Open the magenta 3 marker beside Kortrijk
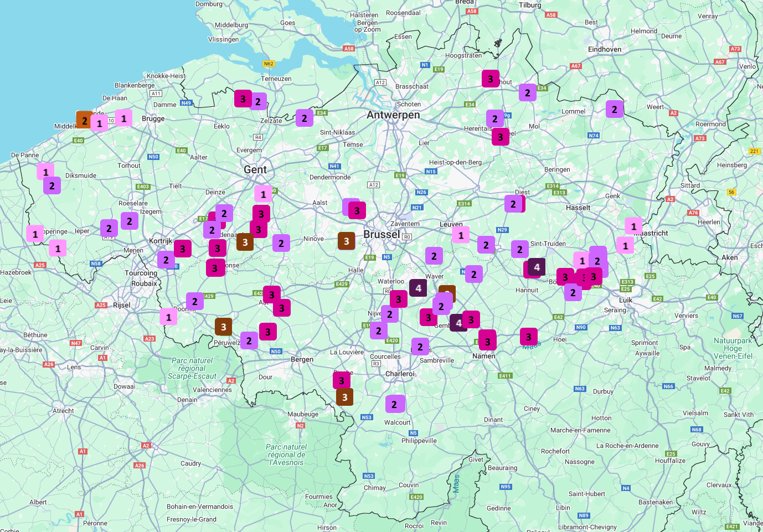This screenshot has width=763, height=532. point(182,249)
